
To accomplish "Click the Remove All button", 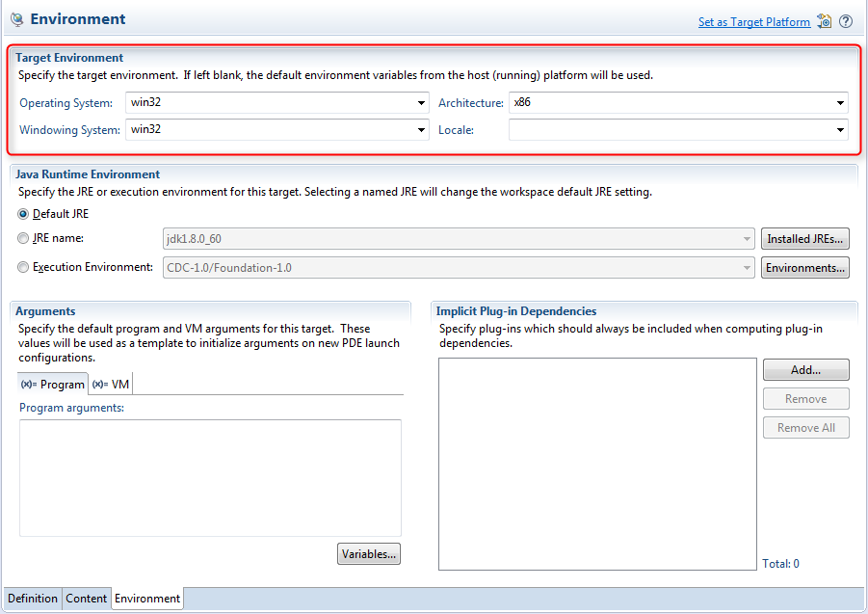I will tap(806, 427).
